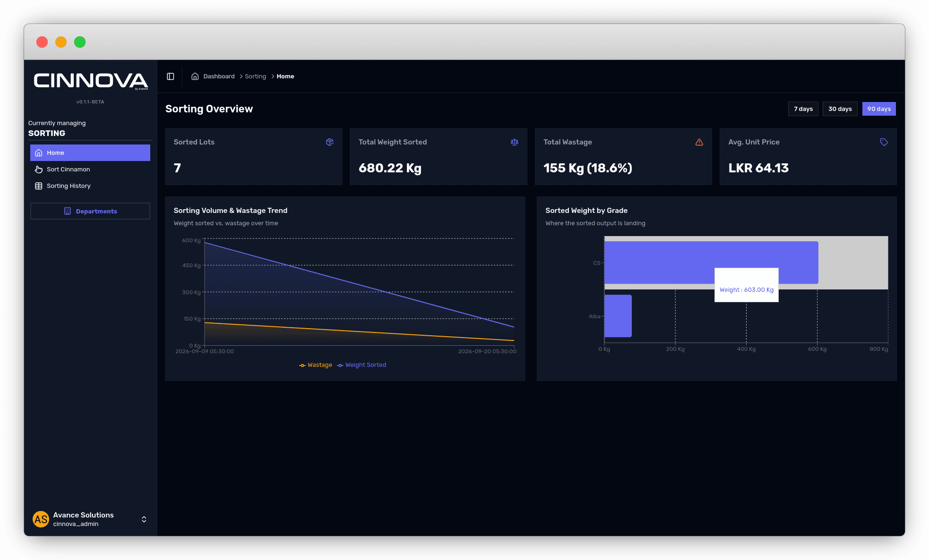The width and height of the screenshot is (929, 560).
Task: Click the cinnova_admin username
Action: coord(76,524)
